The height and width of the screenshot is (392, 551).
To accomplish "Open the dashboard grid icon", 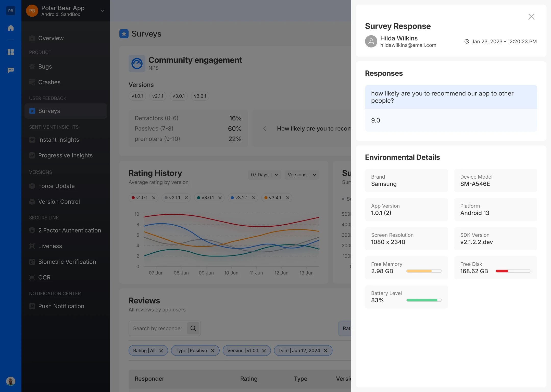I will point(10,52).
